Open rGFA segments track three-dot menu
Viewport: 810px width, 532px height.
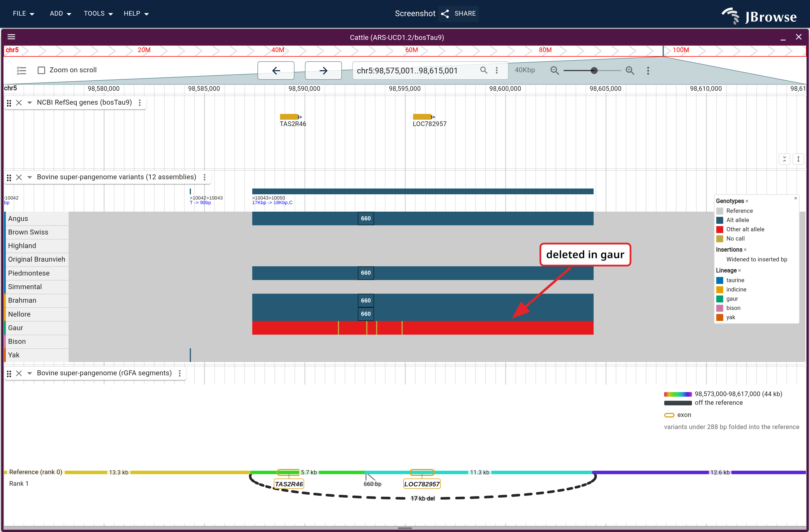pos(180,373)
